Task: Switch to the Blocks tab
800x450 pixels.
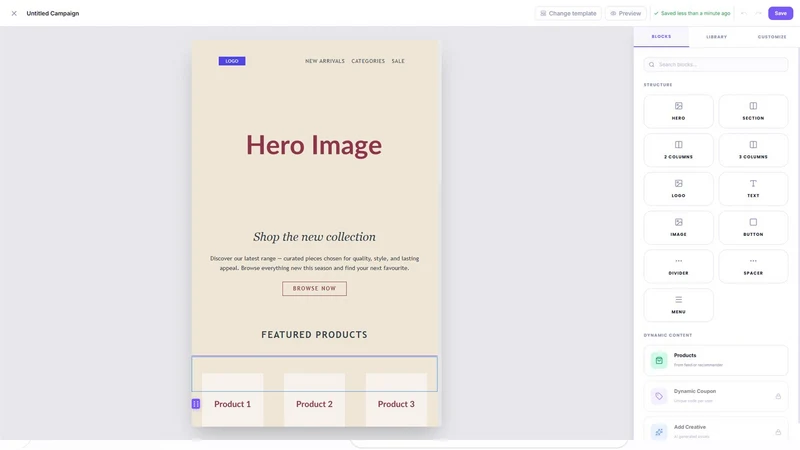Action: (x=661, y=36)
